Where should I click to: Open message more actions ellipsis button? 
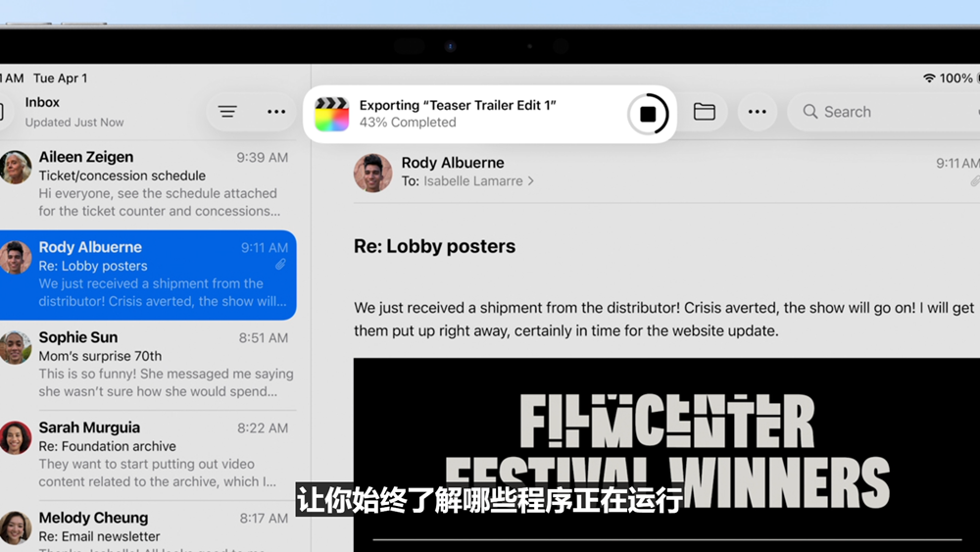[757, 112]
